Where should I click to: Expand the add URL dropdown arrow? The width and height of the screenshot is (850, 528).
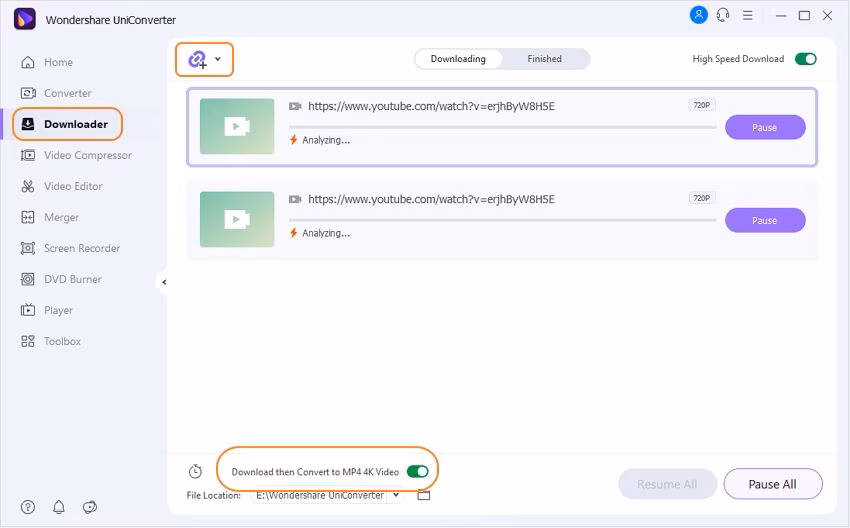(217, 59)
